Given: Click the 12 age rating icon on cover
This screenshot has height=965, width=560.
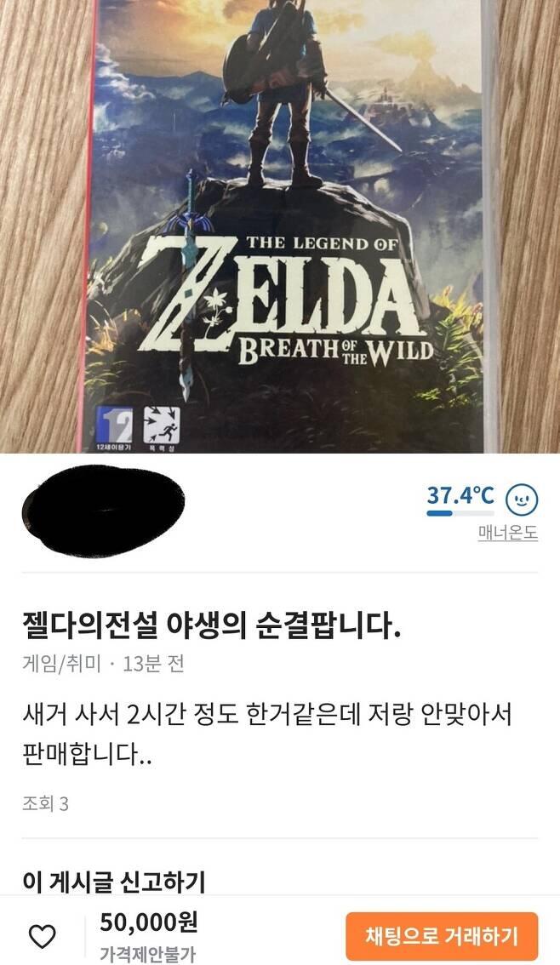Looking at the screenshot, I should (114, 425).
